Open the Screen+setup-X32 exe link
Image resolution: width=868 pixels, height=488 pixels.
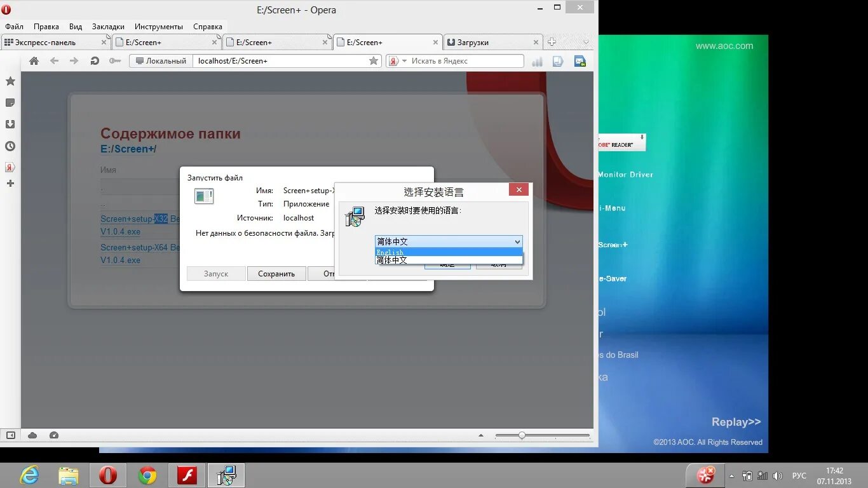(x=140, y=226)
